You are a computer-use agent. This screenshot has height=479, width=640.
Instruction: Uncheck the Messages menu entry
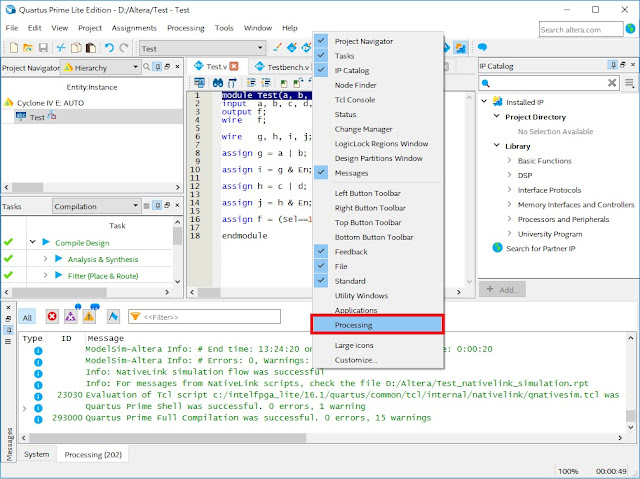(321, 173)
